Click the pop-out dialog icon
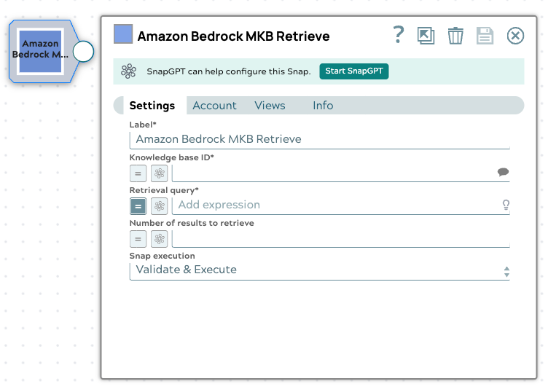 [x=426, y=36]
